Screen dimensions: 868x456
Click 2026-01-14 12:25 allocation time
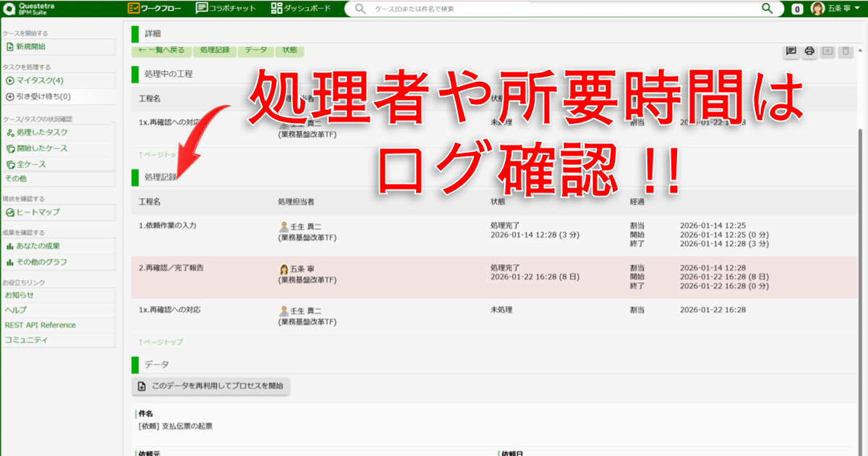[x=712, y=225]
